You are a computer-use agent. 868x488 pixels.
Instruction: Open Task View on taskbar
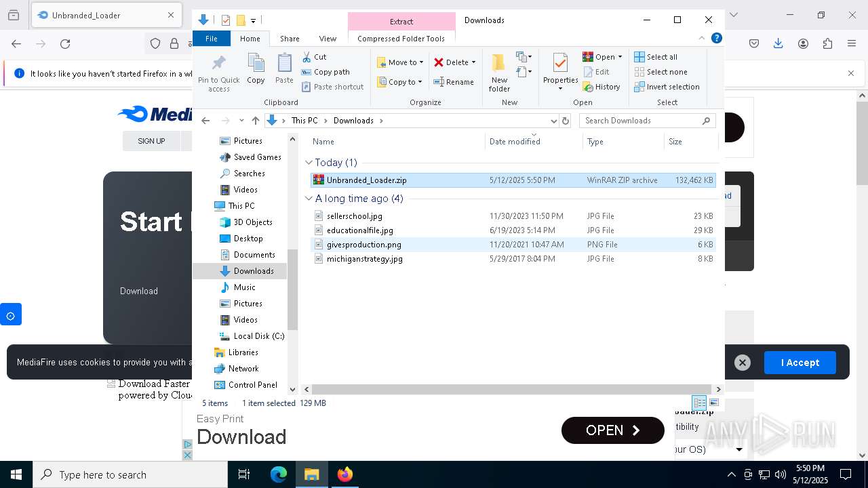244,474
